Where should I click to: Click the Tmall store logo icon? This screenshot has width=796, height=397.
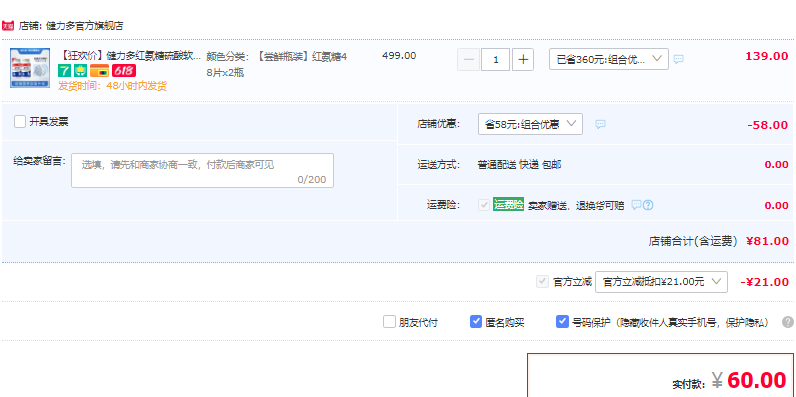[8, 25]
